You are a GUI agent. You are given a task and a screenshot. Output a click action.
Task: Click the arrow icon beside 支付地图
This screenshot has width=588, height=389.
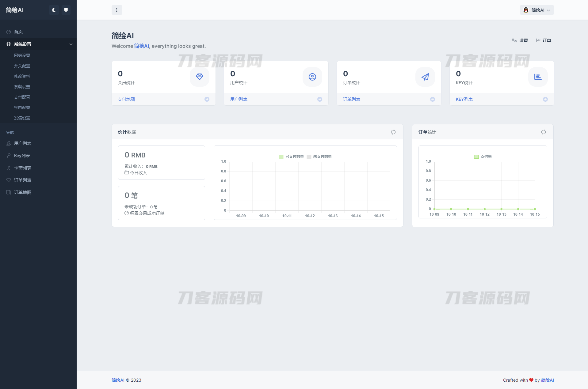click(x=207, y=99)
